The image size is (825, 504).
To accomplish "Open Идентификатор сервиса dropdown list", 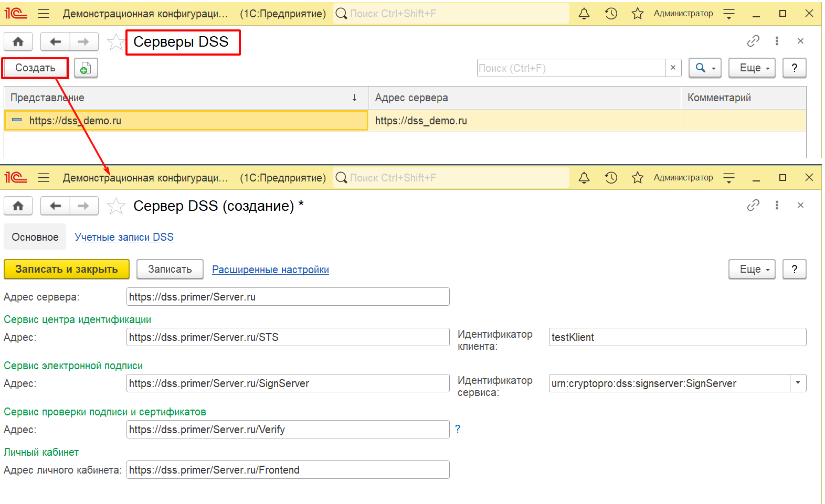I will (x=798, y=383).
